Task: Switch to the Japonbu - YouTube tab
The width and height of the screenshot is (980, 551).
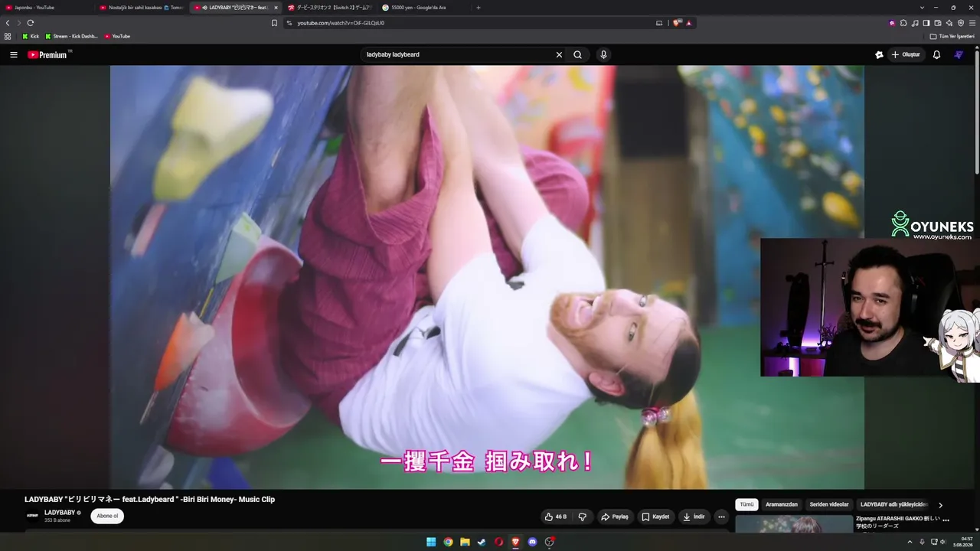Action: 46,8
